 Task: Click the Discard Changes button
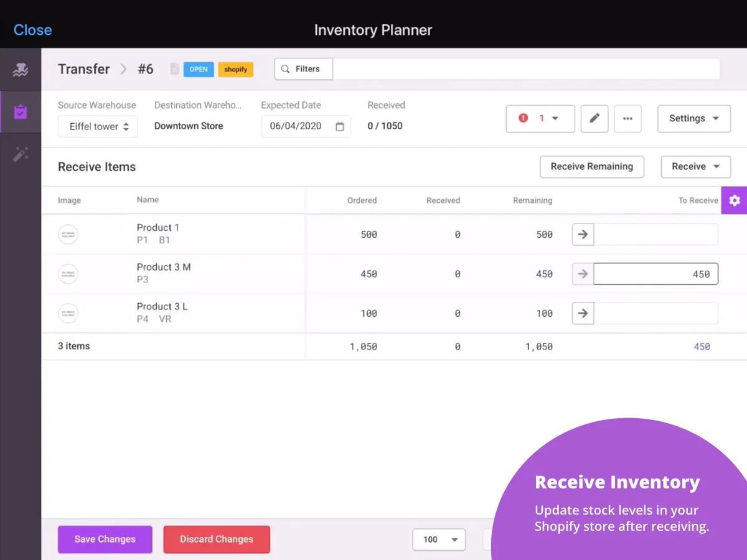pyautogui.click(x=217, y=539)
